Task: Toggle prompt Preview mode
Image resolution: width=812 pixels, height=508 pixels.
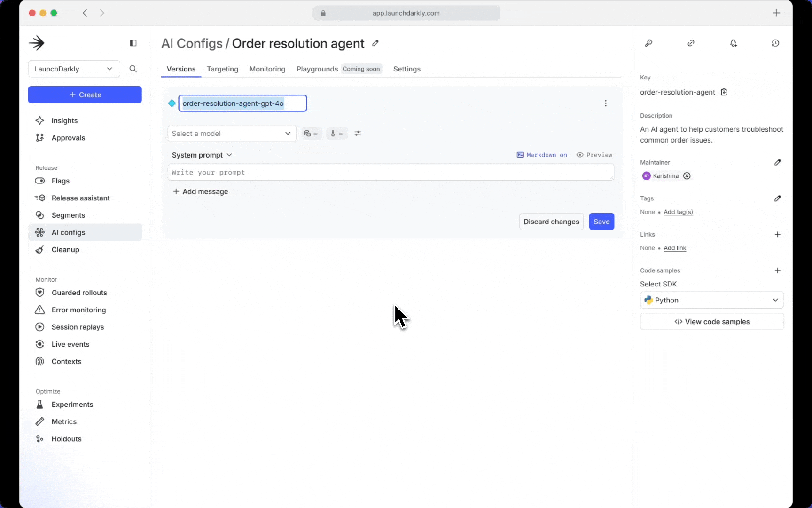Action: tap(594, 155)
